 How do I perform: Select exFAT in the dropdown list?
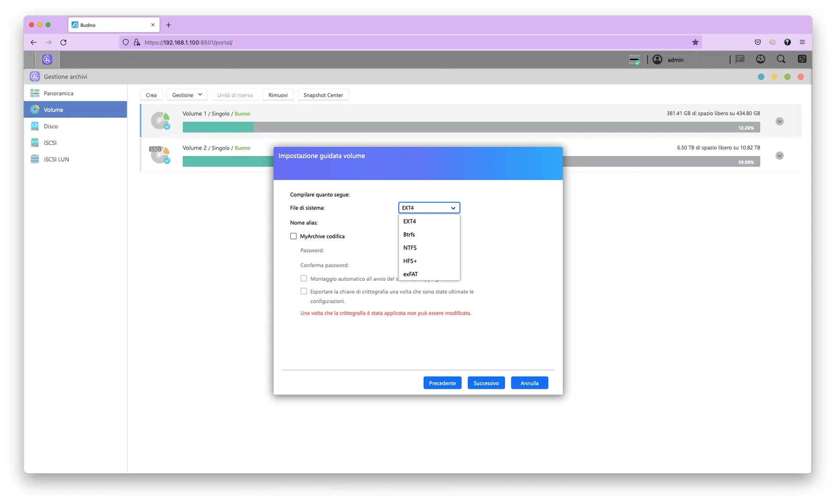click(x=410, y=274)
